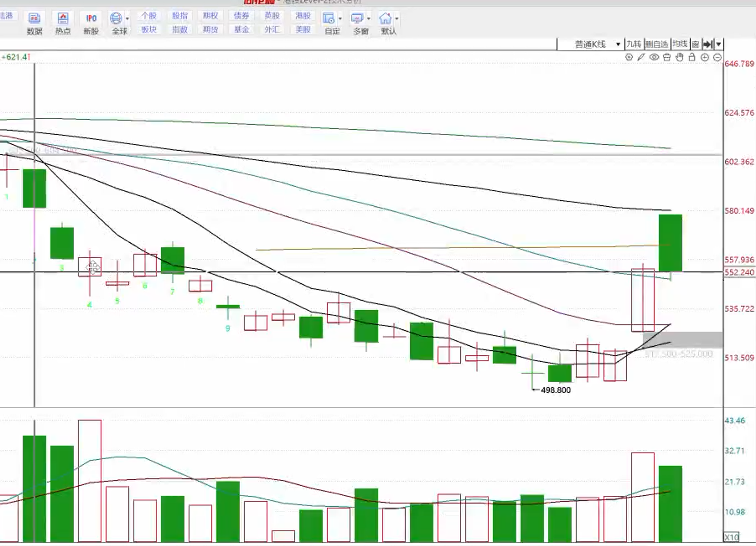Select the hand pan tool
Image resolution: width=756 pixels, height=546 pixels.
pos(679,57)
